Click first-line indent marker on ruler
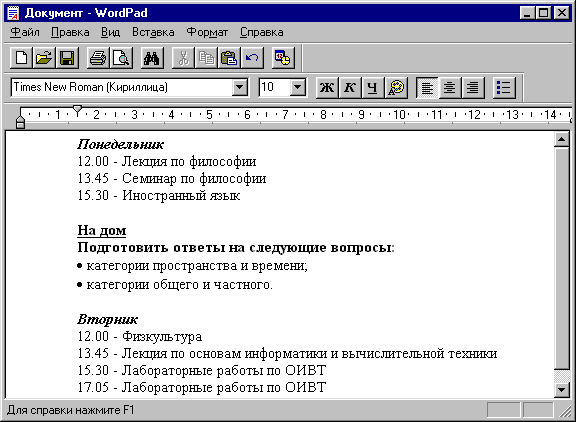 click(77, 110)
